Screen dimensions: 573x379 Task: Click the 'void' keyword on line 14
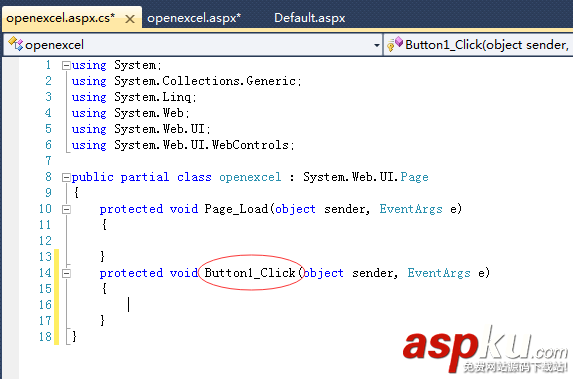[183, 273]
